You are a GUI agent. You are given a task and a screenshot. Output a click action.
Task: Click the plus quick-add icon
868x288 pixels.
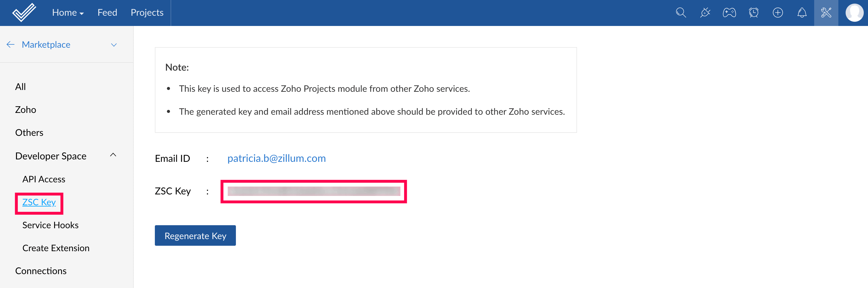778,13
